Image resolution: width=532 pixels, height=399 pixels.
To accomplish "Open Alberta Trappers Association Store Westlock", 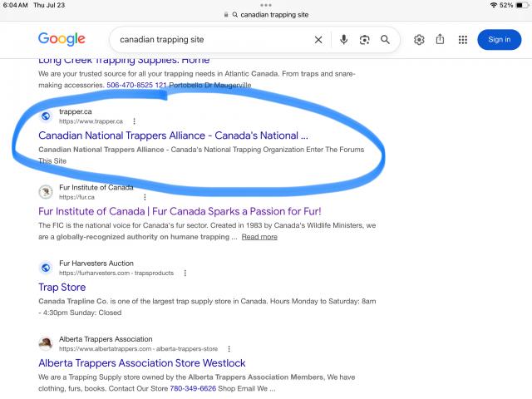I will coord(142,363).
